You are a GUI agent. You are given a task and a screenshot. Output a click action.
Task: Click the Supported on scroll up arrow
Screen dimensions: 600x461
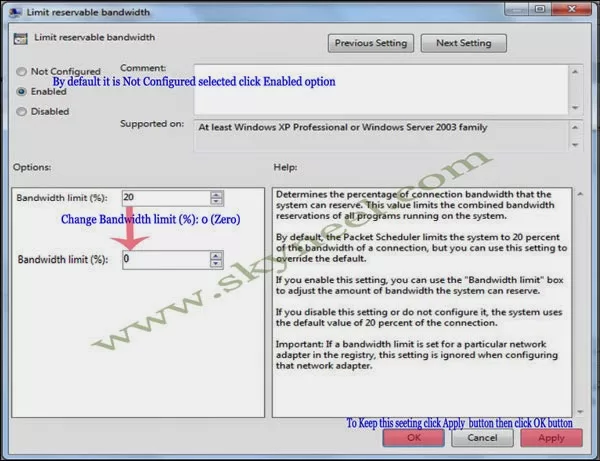coord(575,127)
